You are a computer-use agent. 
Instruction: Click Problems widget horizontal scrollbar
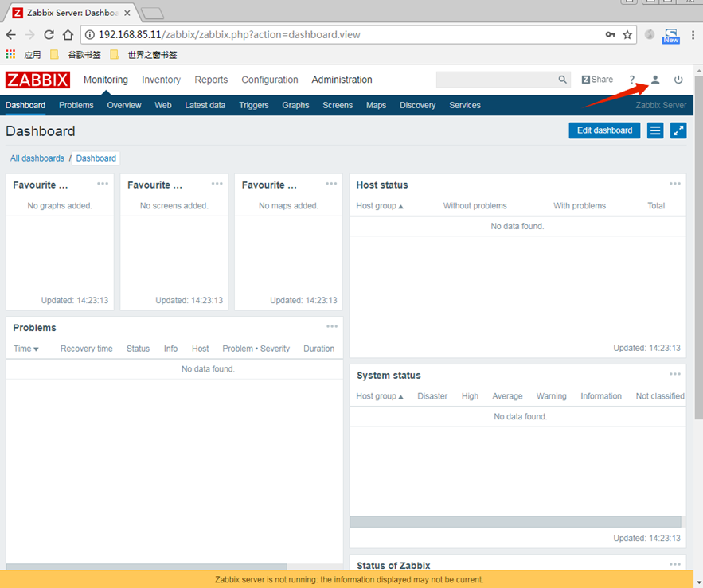click(x=146, y=567)
